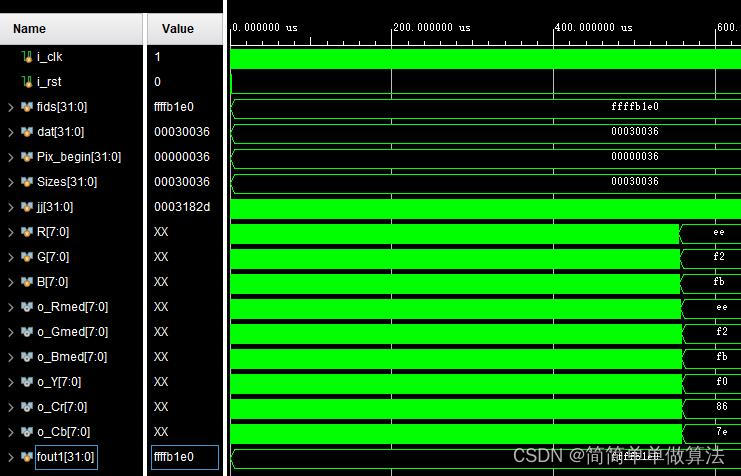Expand the jj[31:0] signal
Screen dimensions: 741x476
(x=10, y=208)
